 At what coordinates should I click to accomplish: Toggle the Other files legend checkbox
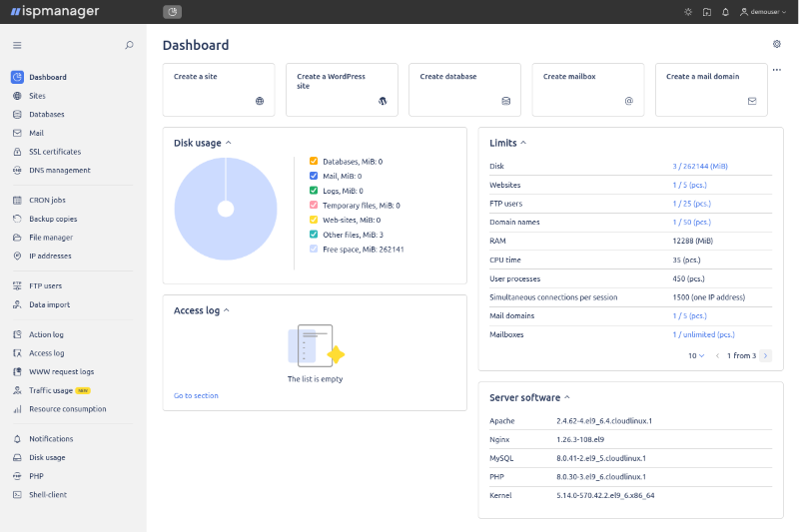[314, 235]
